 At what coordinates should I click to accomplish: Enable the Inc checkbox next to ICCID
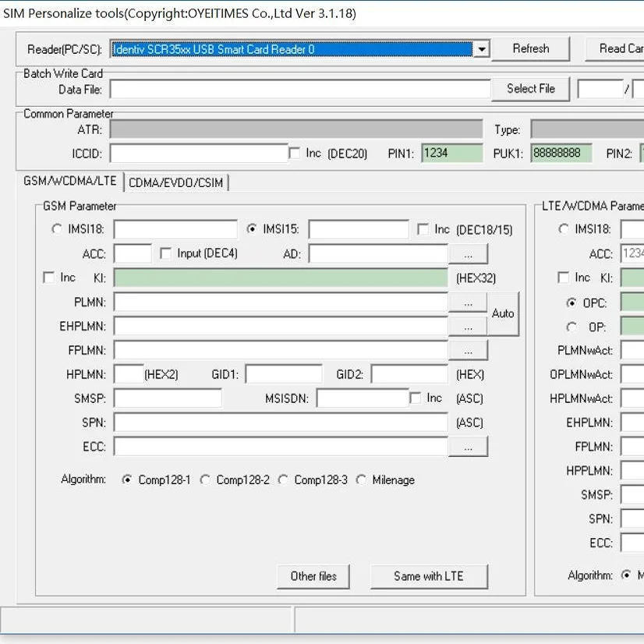coord(295,154)
